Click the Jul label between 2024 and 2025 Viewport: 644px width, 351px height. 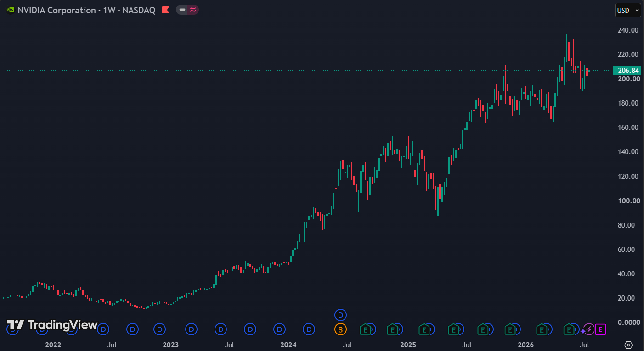[348, 345]
